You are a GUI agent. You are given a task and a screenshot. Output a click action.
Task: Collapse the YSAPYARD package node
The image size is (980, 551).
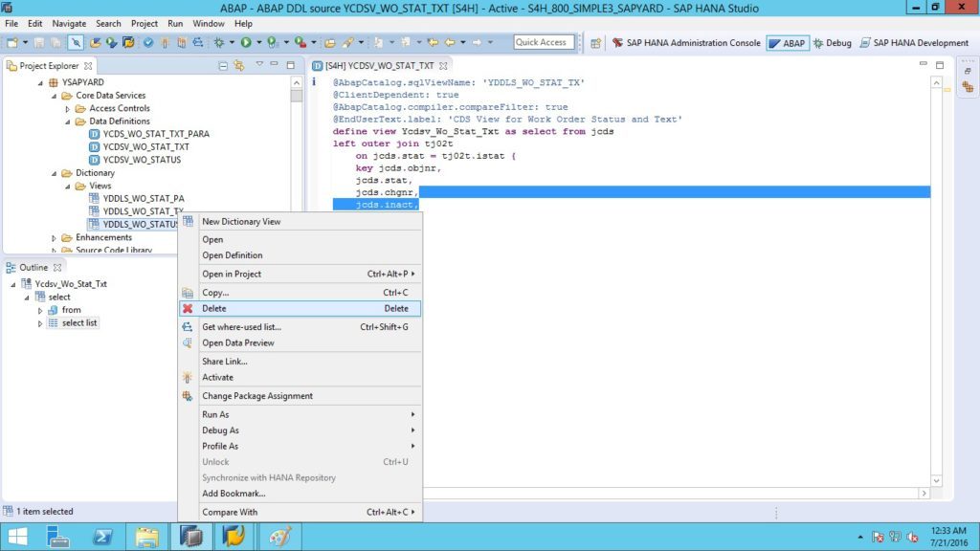40,82
